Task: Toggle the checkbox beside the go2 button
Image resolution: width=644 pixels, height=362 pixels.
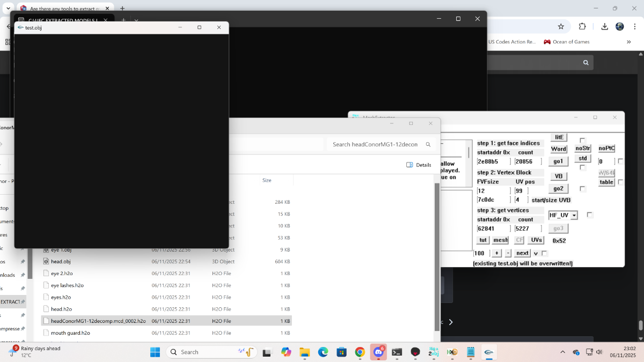Action: [x=583, y=189]
